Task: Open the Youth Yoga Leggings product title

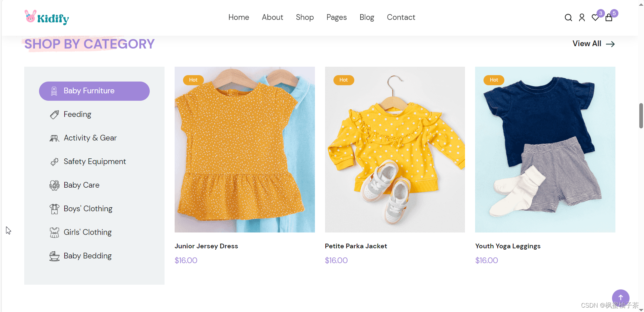Action: click(x=508, y=246)
